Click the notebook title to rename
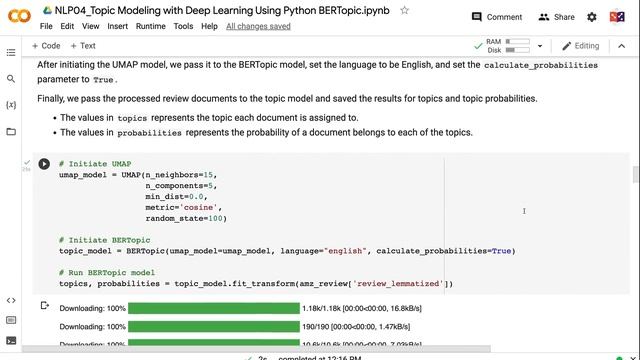The image size is (640, 360). click(x=222, y=11)
